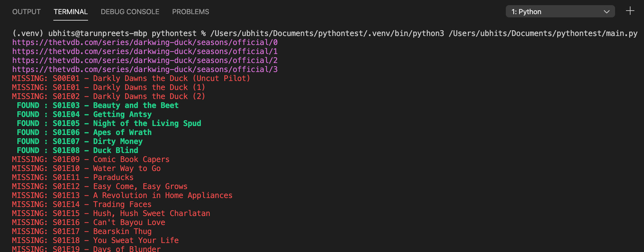
Task: Click the MISSING S01E18 You Sweat Your Life line
Action: coord(95,240)
